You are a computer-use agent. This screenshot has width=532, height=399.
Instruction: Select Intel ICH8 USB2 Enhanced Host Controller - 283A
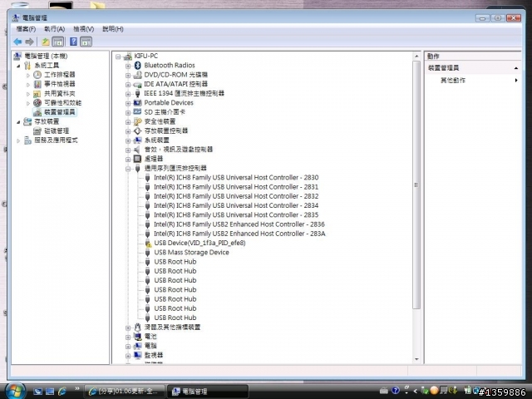239,234
